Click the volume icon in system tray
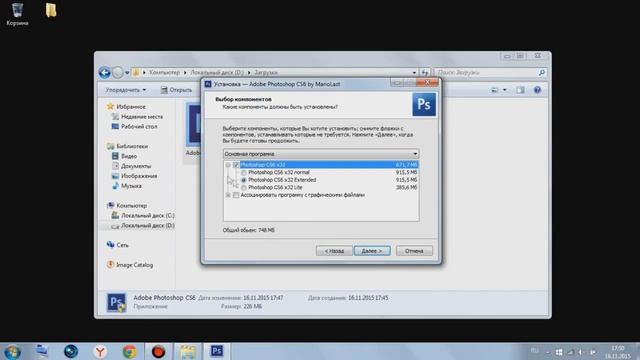The image size is (640, 360). (x=581, y=352)
